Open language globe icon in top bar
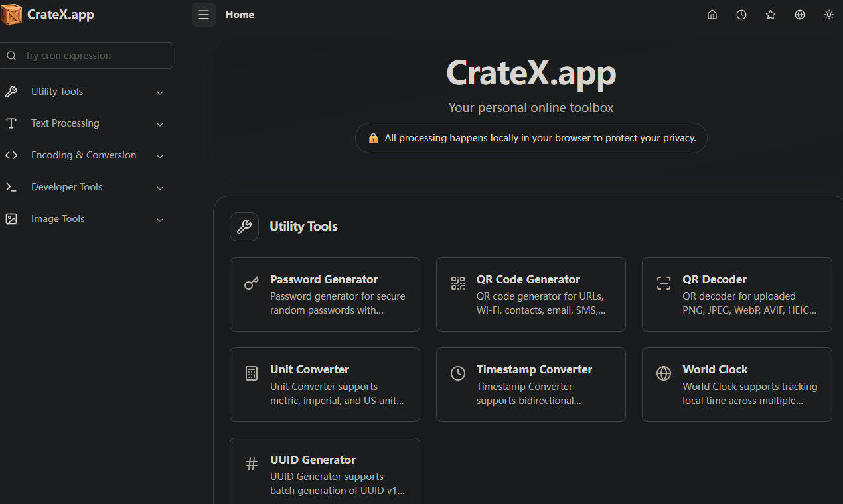Viewport: 843px width, 504px height. [x=800, y=15]
